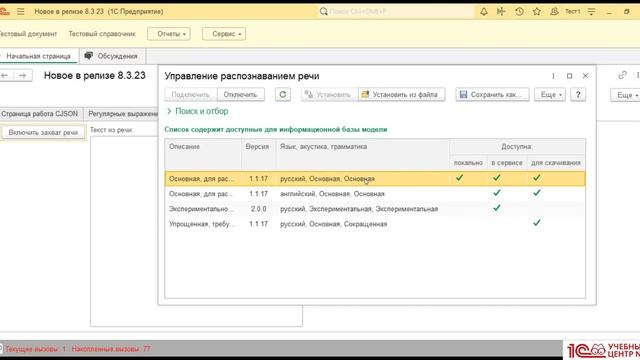The width and height of the screenshot is (640, 360).
Task: Click the functions panel icon next to bell
Action: 501,11
